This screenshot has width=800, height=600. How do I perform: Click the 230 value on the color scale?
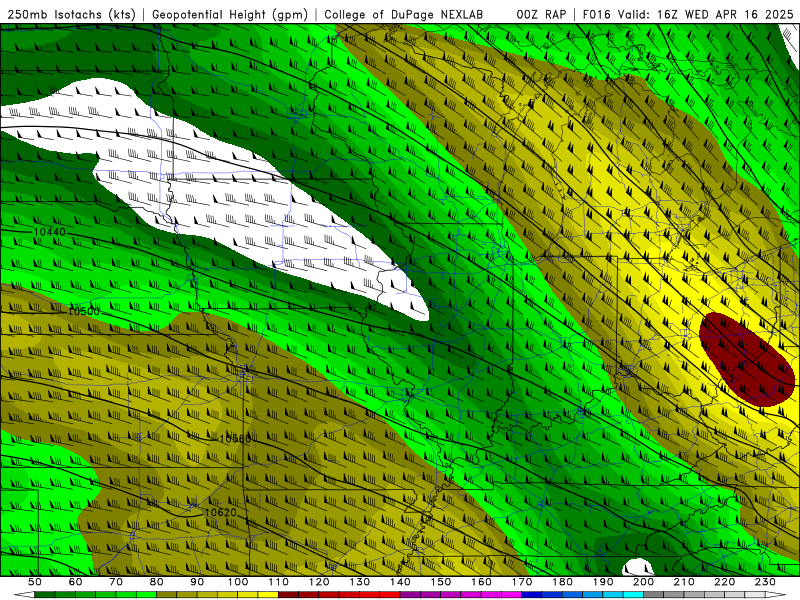pyautogui.click(x=766, y=582)
